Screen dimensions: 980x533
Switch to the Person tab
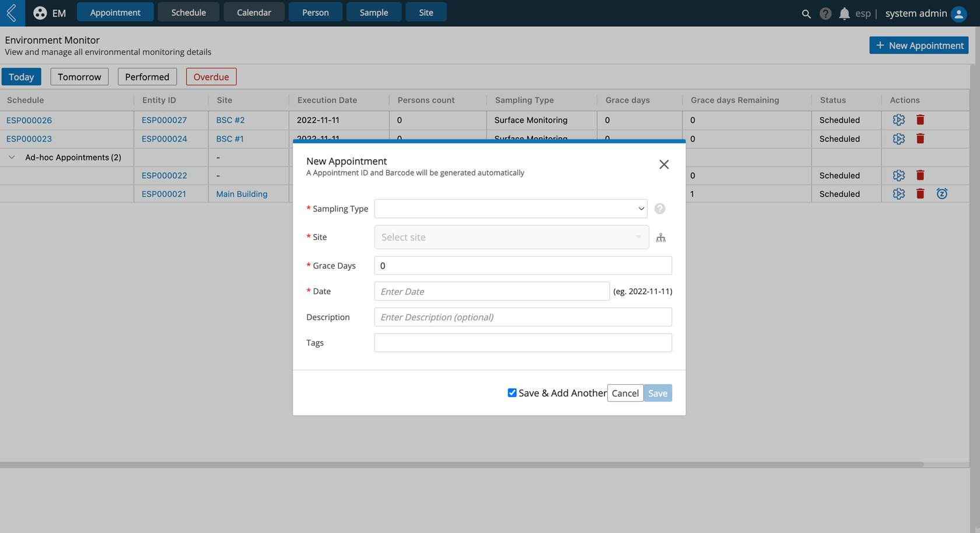coord(316,12)
